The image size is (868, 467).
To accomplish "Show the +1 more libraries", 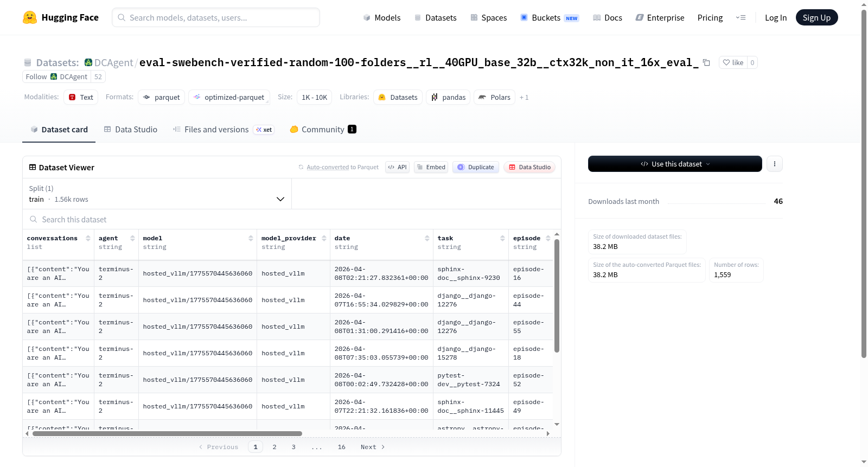I will [524, 98].
